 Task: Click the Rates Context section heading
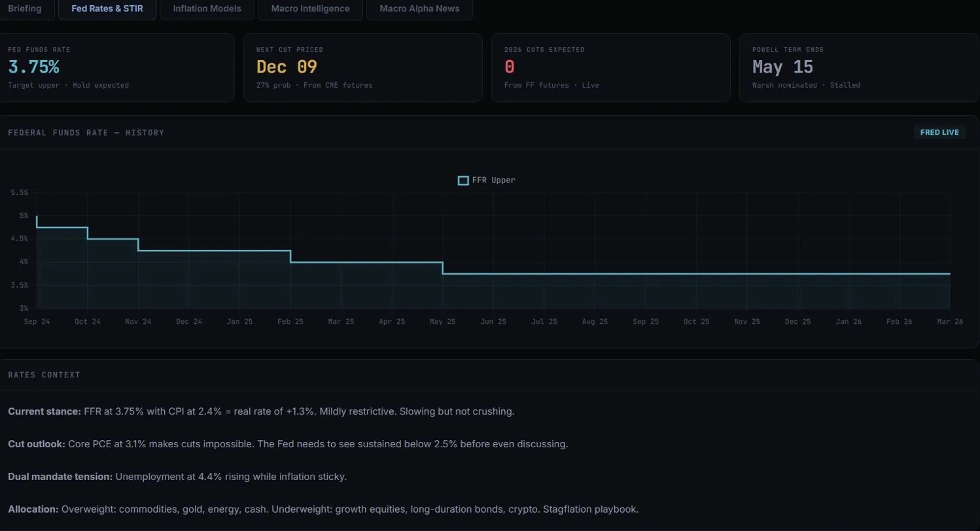tap(44, 375)
